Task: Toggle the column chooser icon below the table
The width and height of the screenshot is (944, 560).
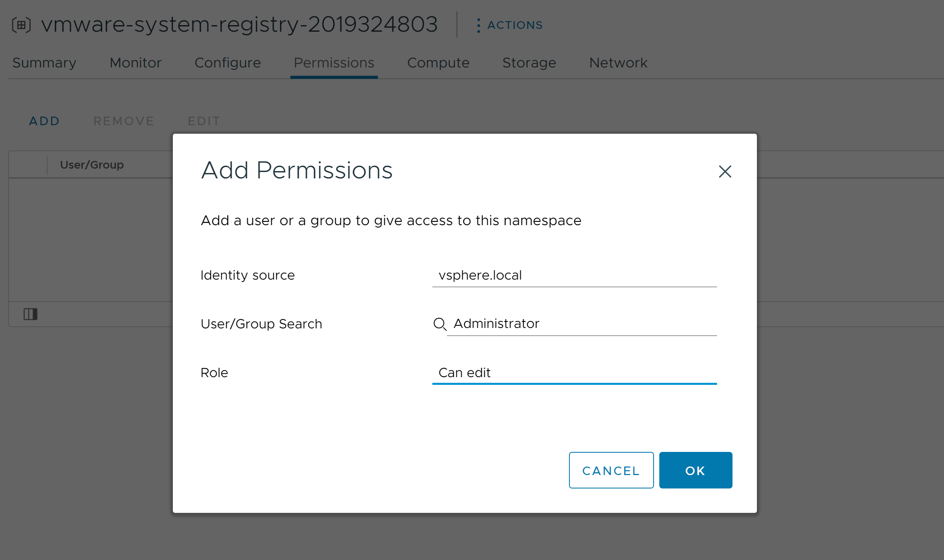Action: pos(31,314)
